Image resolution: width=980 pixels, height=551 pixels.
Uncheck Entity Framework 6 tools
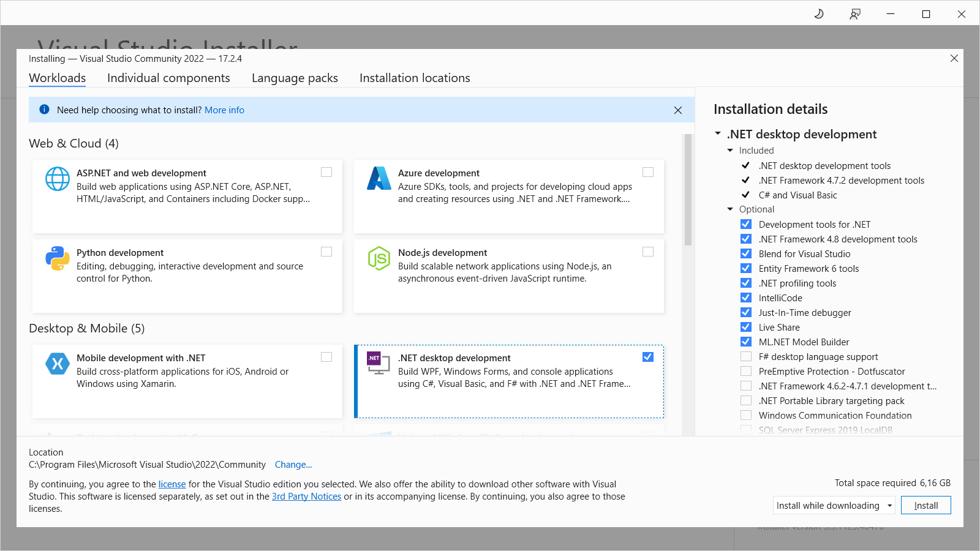tap(746, 268)
